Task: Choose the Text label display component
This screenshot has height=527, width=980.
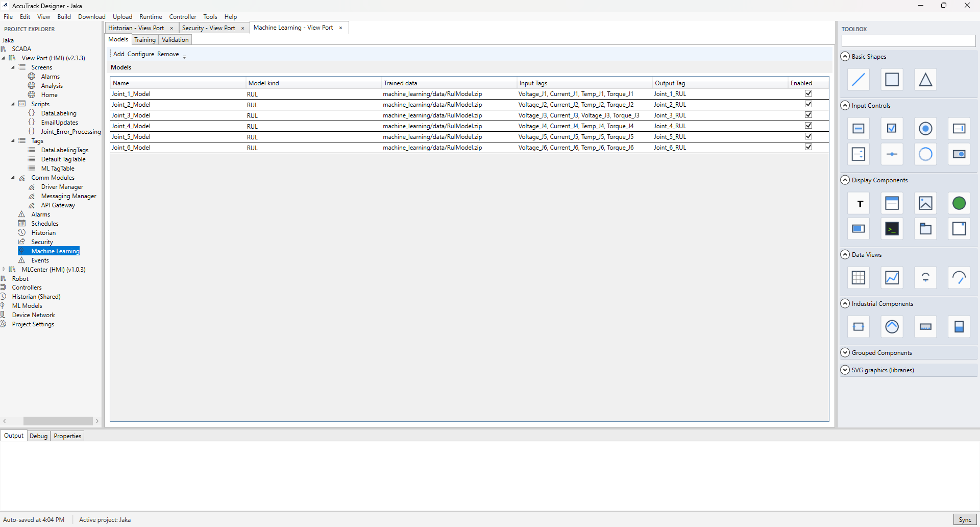Action: coord(859,203)
